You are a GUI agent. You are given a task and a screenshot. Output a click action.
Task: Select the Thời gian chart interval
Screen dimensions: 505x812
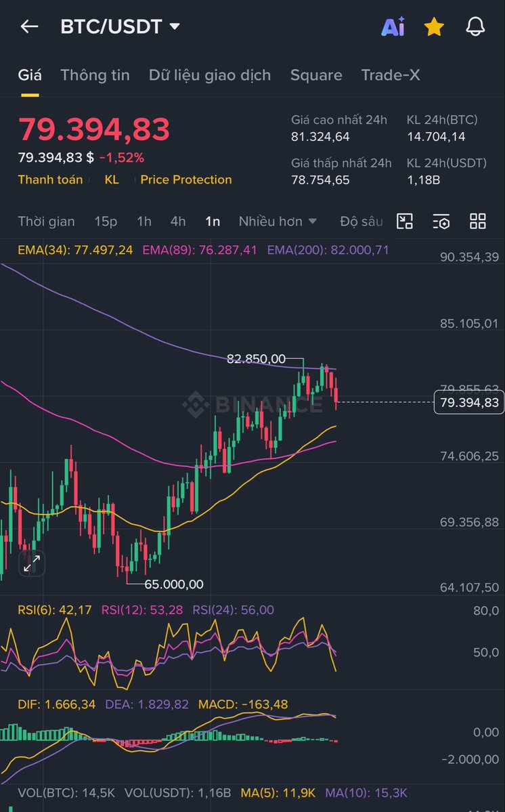(x=46, y=221)
